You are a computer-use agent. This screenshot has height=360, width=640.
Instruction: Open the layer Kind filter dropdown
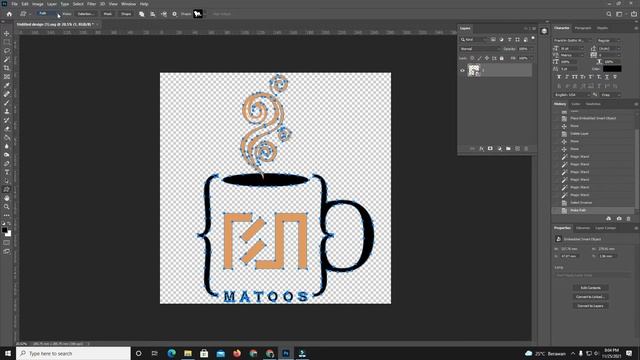coord(474,40)
